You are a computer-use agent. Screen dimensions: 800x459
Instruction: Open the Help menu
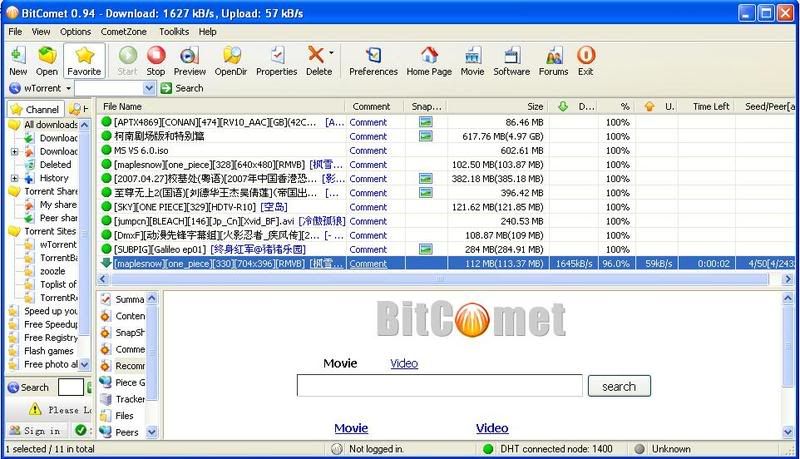point(208,32)
